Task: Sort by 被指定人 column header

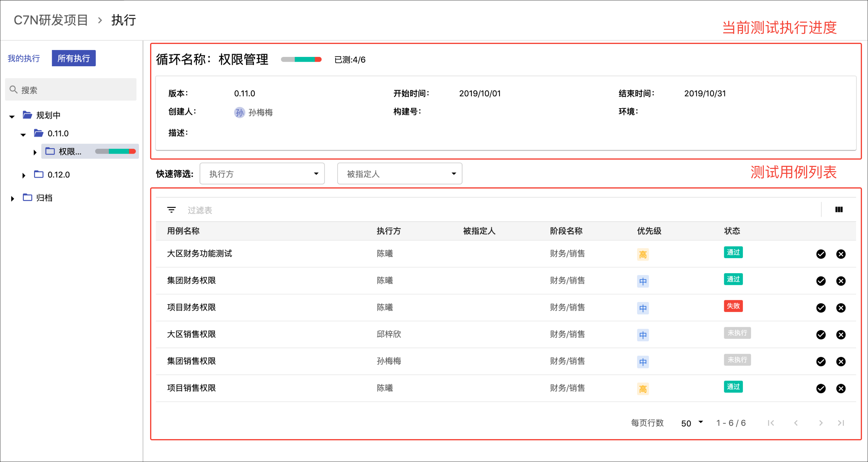Action: click(x=479, y=231)
